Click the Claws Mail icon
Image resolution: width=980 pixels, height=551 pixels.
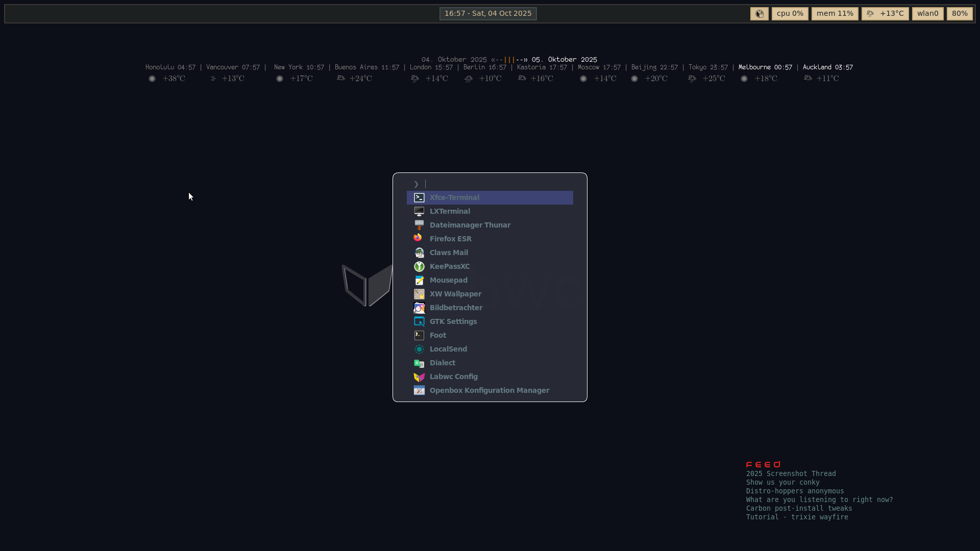pos(419,253)
